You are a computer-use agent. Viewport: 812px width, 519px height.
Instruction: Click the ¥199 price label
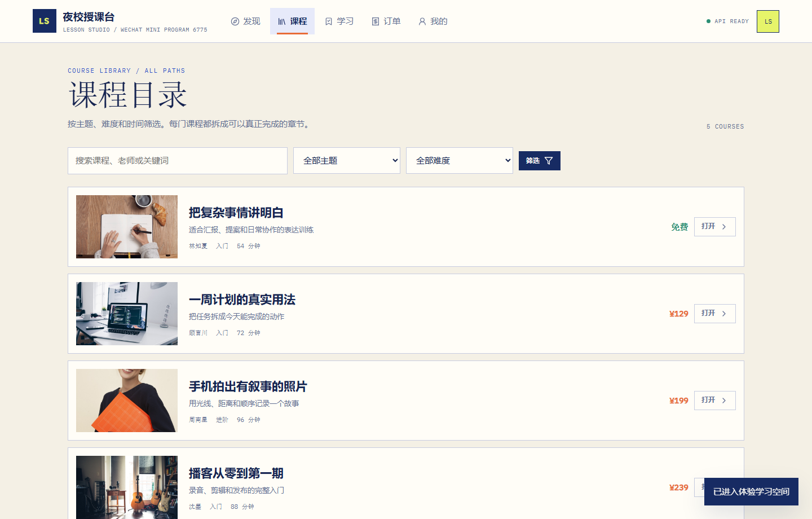click(x=679, y=401)
